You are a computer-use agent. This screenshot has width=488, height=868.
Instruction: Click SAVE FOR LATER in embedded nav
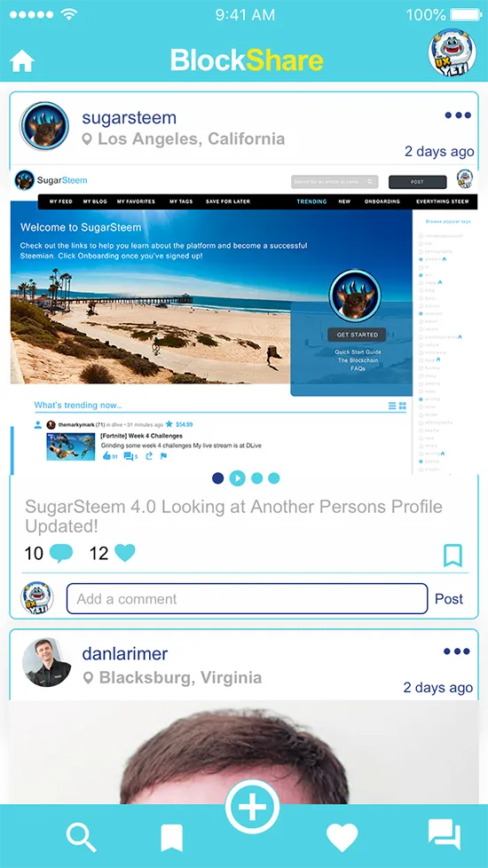point(228,201)
